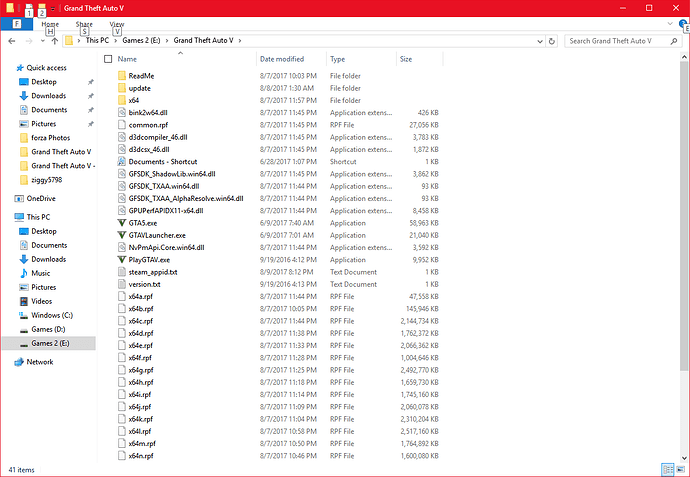This screenshot has height=477, width=690.
Task: Click the Windows (C:) drive icon
Action: point(24,316)
